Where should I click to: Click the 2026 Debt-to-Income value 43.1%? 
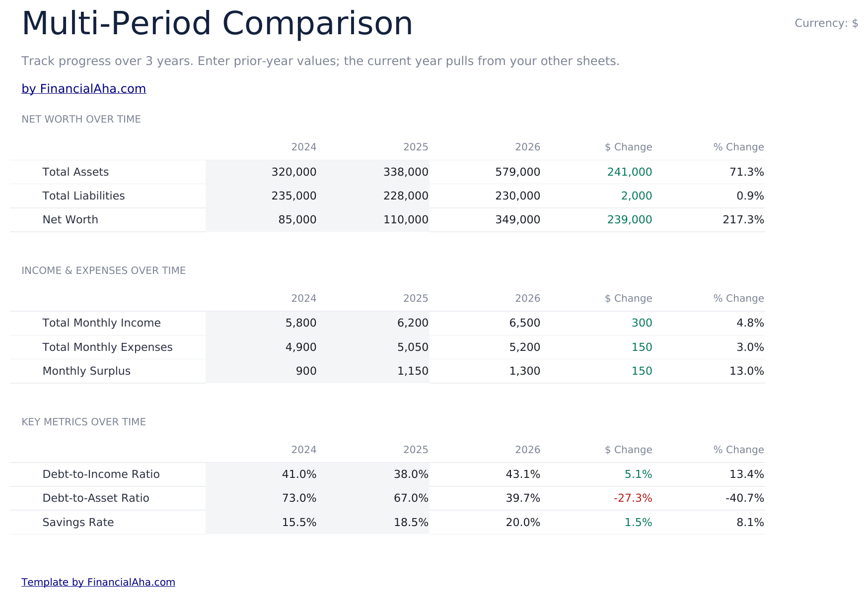[523, 474]
